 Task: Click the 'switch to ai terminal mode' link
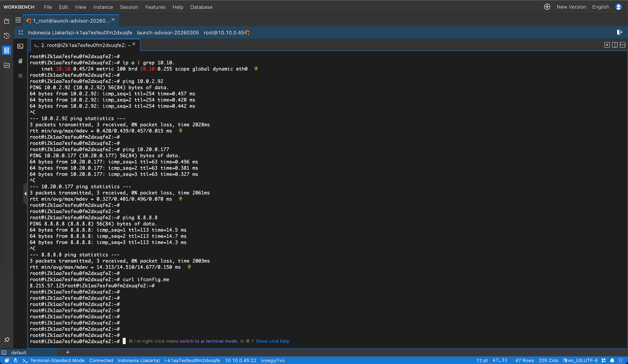click(x=208, y=341)
